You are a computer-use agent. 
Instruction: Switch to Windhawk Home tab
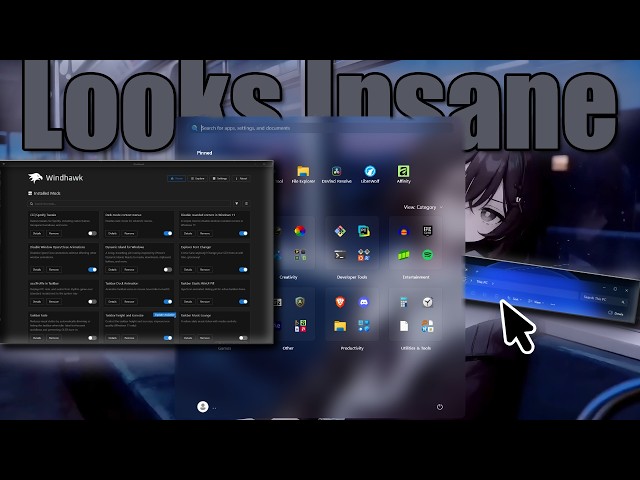176,178
